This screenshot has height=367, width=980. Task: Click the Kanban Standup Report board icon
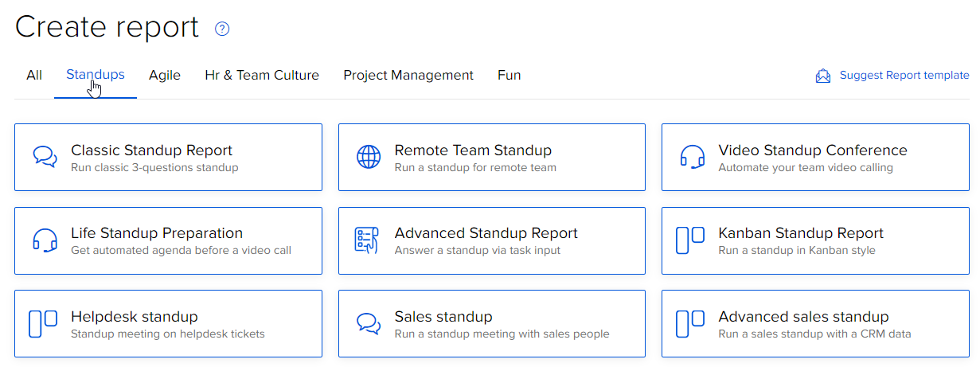coord(690,240)
